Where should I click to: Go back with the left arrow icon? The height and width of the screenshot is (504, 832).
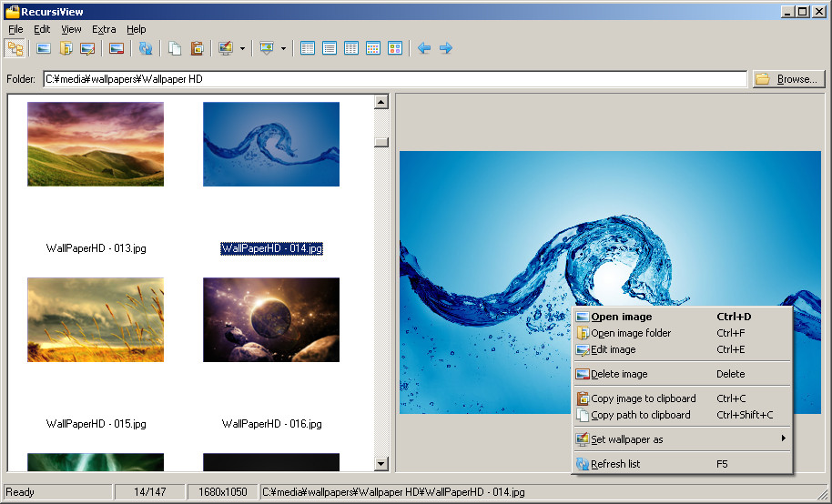423,48
